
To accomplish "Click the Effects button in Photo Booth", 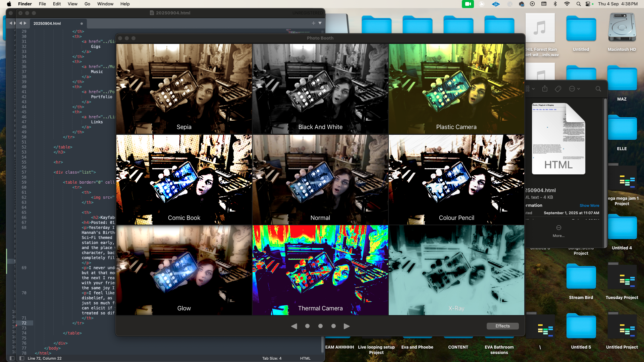I will (502, 326).
